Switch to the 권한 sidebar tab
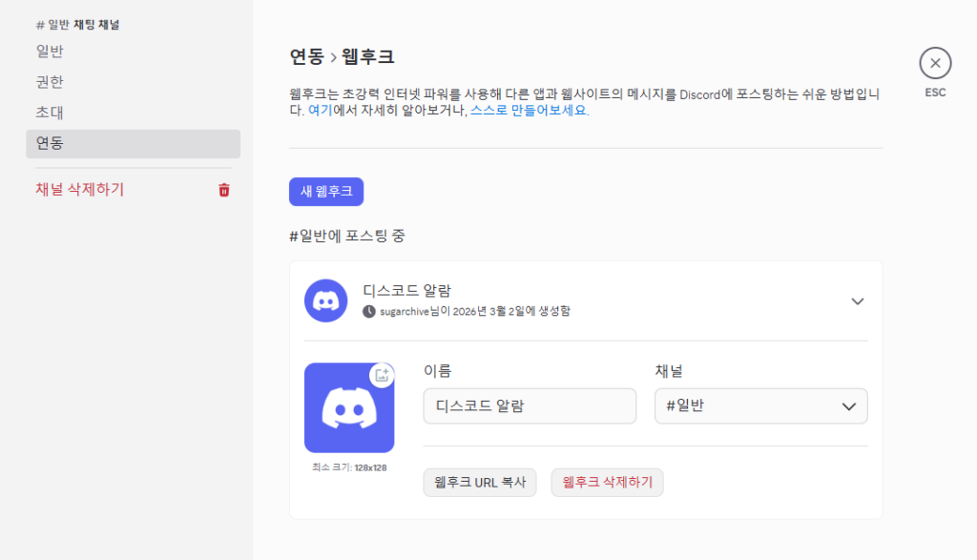Image resolution: width=977 pixels, height=560 pixels. click(50, 82)
